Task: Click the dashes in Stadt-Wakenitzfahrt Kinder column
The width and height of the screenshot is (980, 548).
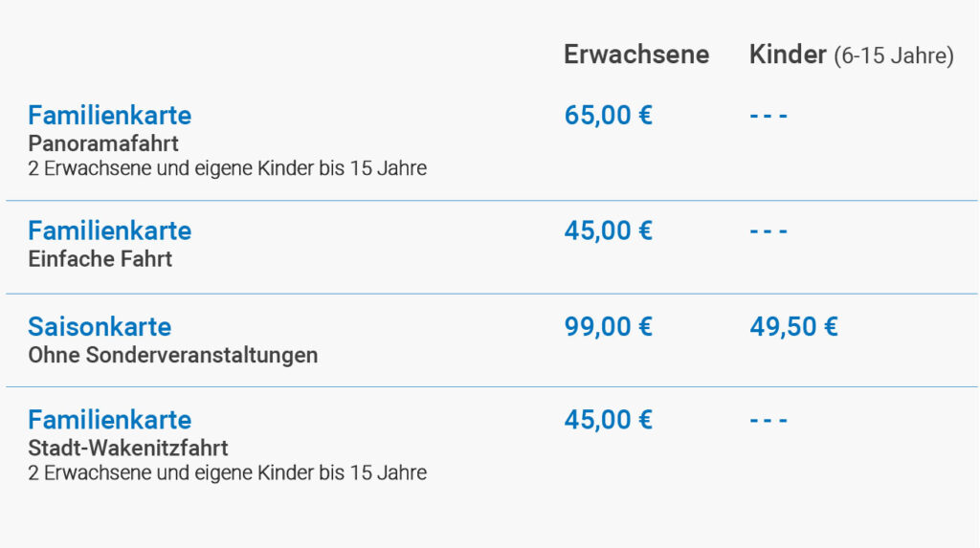Action: coord(768,420)
